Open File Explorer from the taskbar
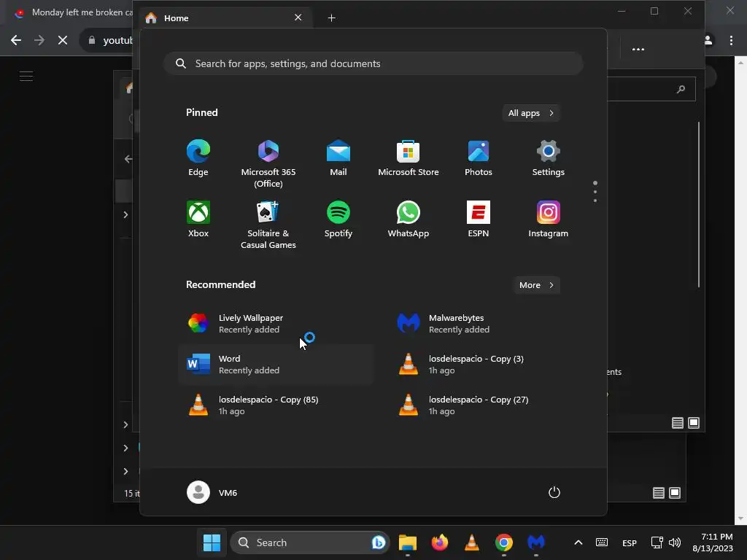Screen dimensions: 747x560 click(x=408, y=542)
